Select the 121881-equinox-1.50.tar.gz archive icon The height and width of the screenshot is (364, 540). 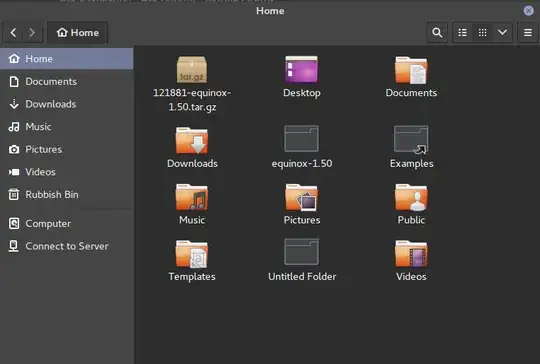tap(192, 70)
